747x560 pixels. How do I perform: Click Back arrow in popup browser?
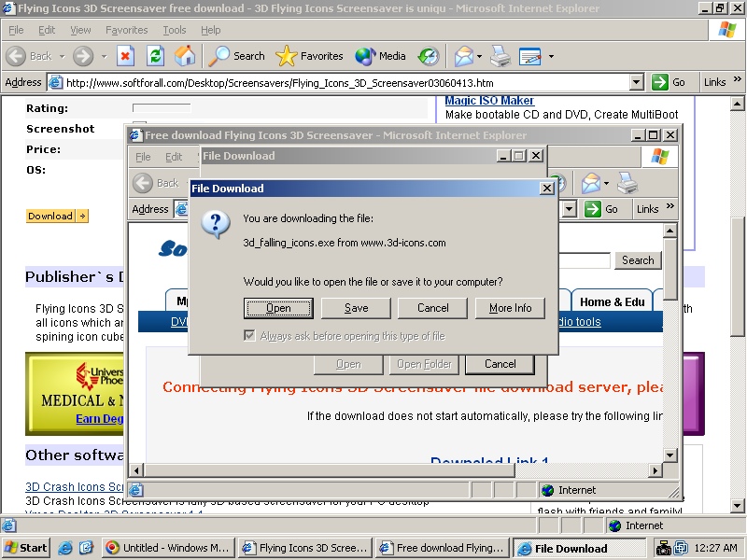tap(143, 183)
